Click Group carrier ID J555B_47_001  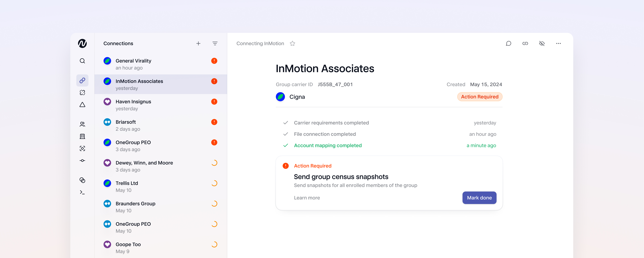click(x=335, y=85)
